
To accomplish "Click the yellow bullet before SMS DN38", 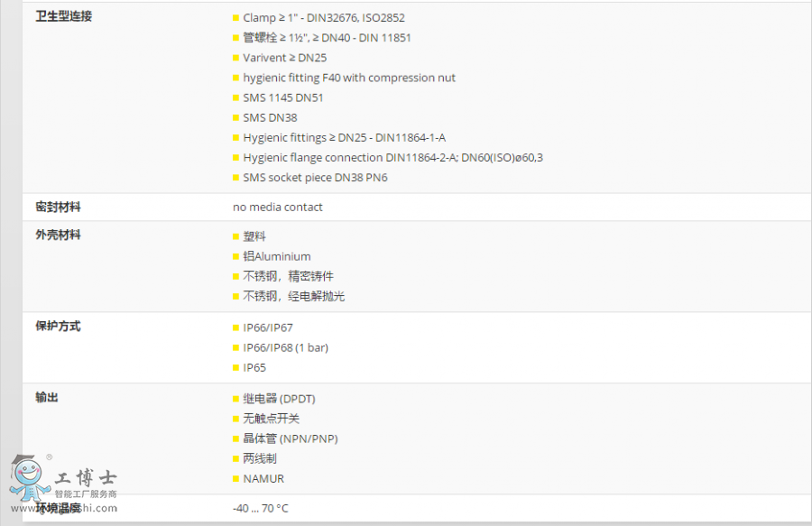I will 236,117.
